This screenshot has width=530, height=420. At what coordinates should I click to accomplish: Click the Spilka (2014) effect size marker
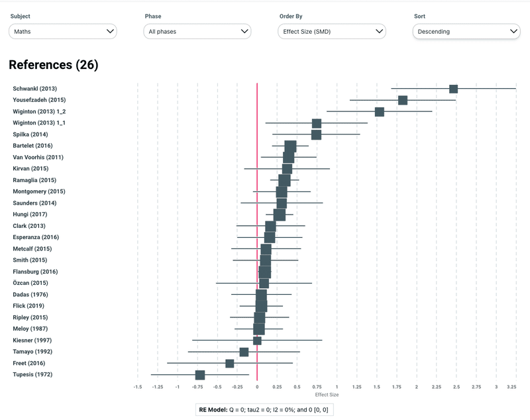(x=316, y=134)
